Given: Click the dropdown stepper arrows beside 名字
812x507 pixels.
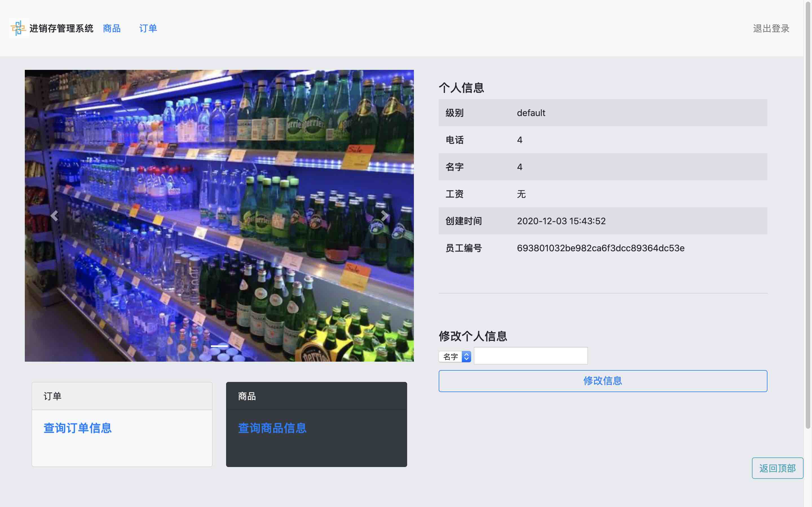Looking at the screenshot, I should click(466, 356).
